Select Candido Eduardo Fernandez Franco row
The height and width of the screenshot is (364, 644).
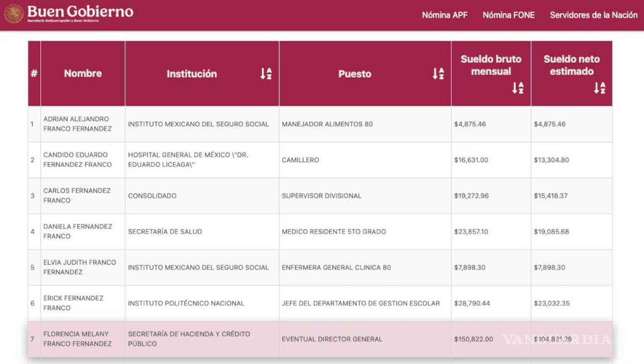tap(77, 160)
